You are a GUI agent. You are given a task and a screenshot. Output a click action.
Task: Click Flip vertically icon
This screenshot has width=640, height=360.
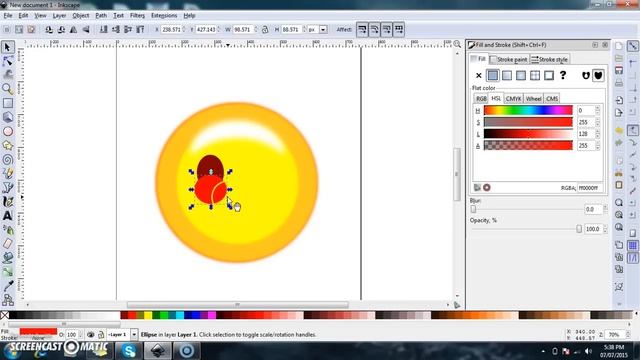86,29
